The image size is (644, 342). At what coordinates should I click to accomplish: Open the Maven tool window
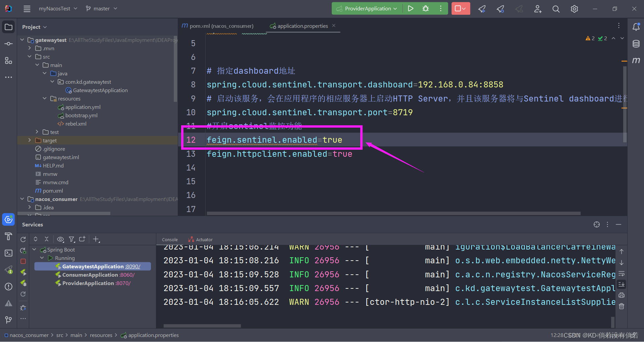(x=636, y=60)
